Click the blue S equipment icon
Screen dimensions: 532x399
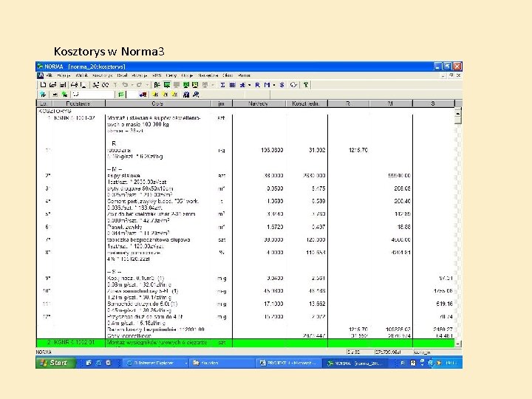pyautogui.click(x=282, y=85)
